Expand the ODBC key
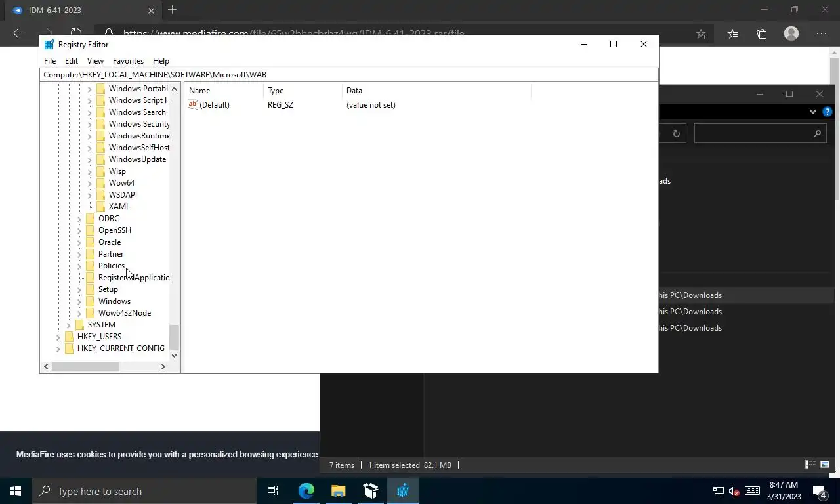 point(79,219)
